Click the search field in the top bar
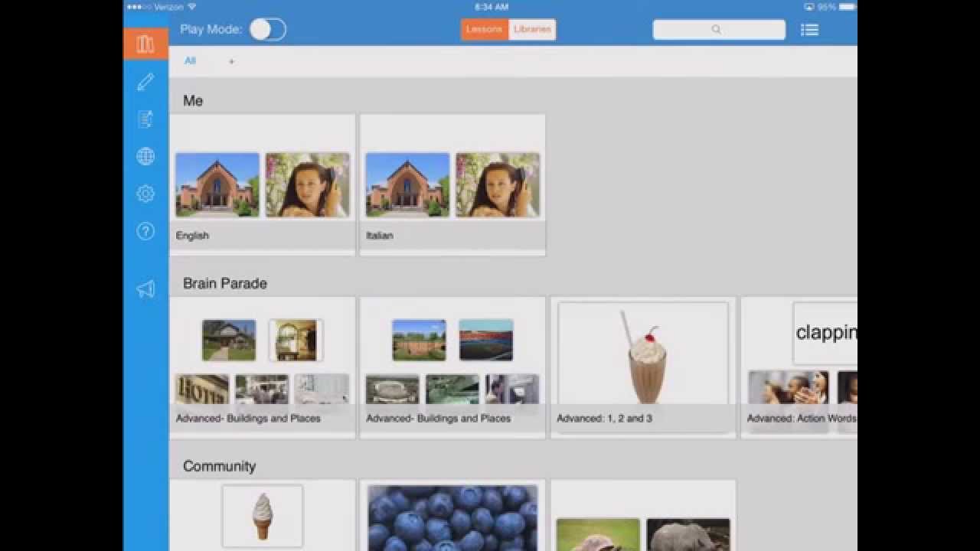Viewport: 980px width, 551px height. point(719,30)
